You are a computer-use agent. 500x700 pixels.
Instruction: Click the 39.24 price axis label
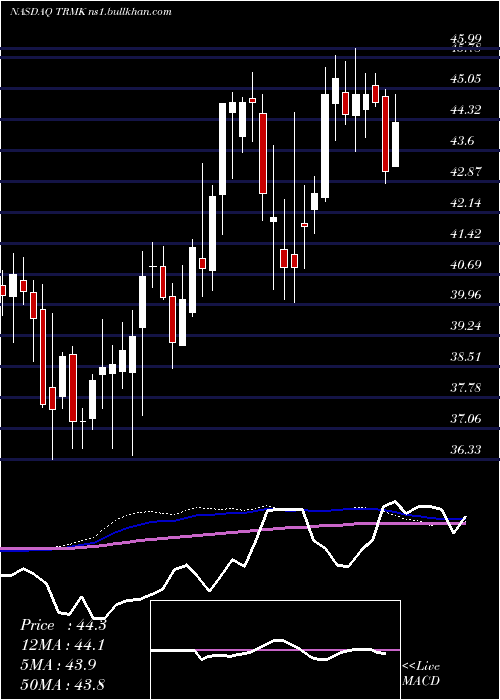point(466,325)
